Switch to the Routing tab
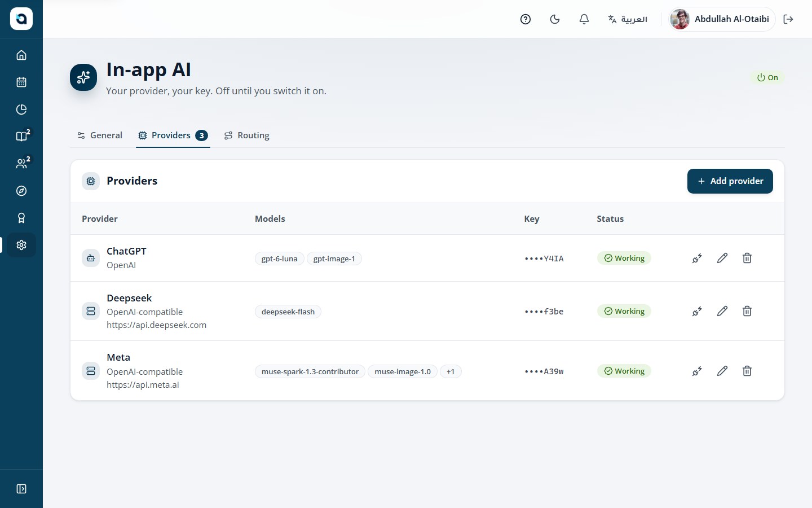This screenshot has height=508, width=812. click(247, 135)
